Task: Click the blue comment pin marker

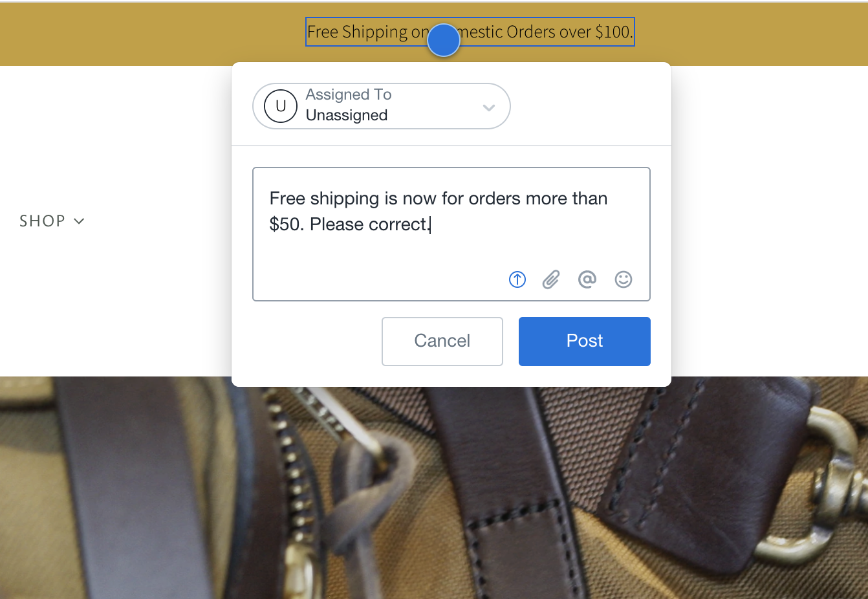Action: pyautogui.click(x=444, y=40)
